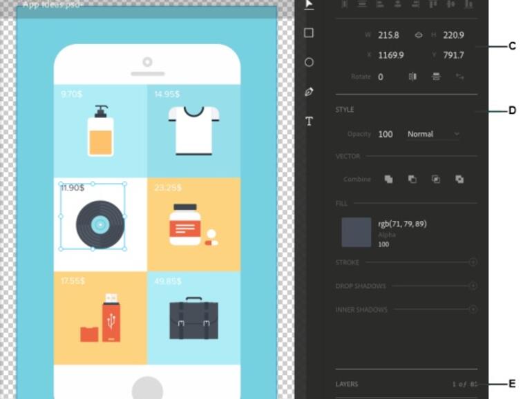Select the Text tool

point(309,121)
